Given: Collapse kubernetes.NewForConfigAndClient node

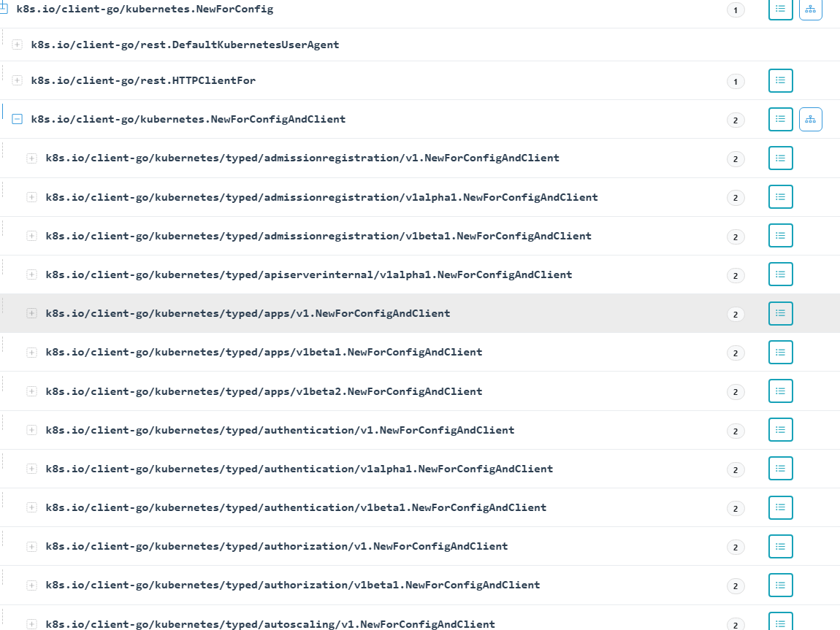Looking at the screenshot, I should (18, 119).
